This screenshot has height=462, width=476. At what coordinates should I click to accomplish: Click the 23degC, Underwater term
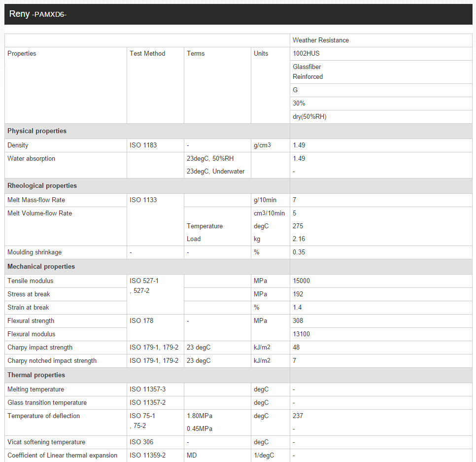[215, 171]
